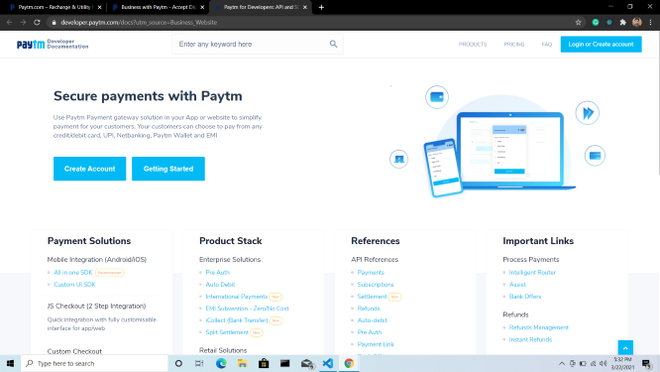The image size is (660, 372).
Task: Click Windows taskbar search box
Action: coord(95,363)
